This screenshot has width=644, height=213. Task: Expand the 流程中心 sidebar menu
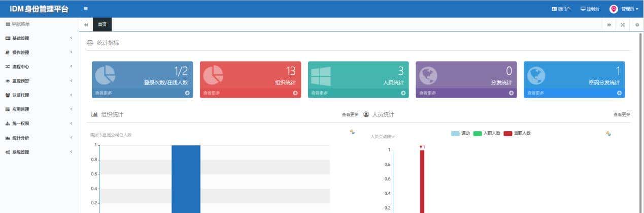pyautogui.click(x=39, y=67)
